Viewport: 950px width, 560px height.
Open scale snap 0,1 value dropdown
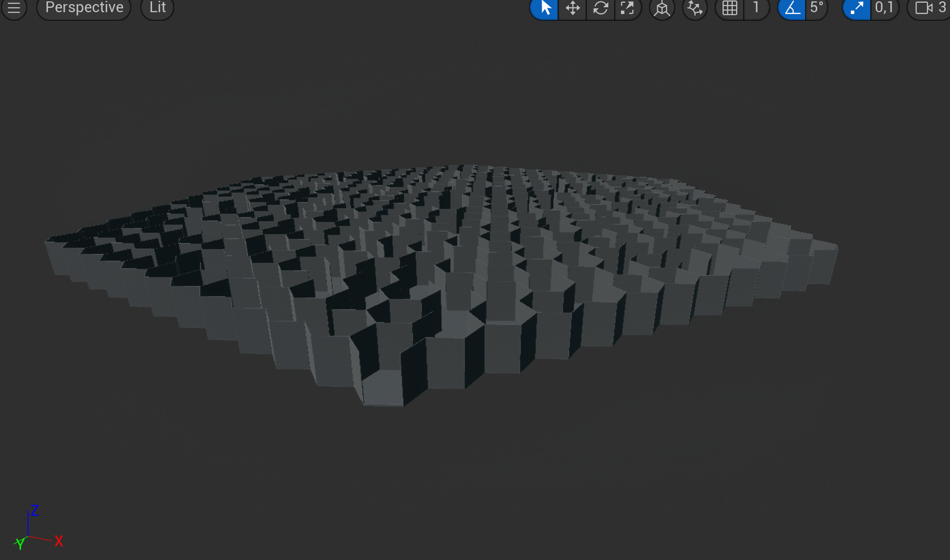(x=885, y=8)
